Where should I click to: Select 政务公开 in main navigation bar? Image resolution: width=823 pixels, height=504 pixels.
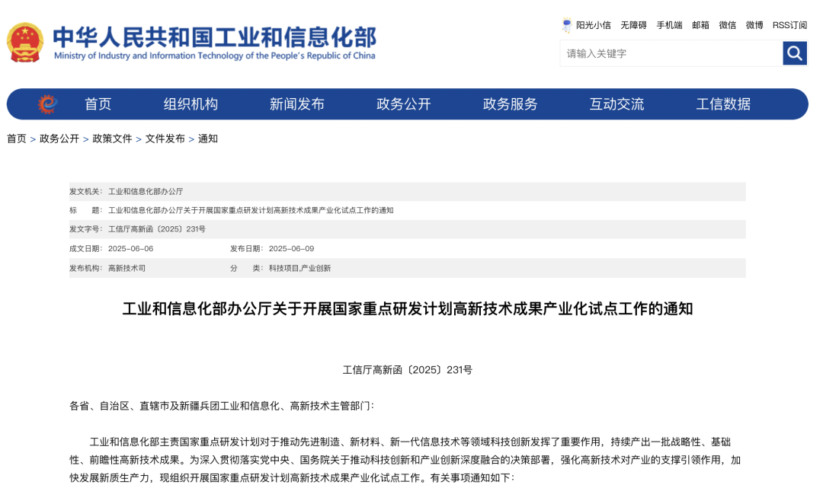pos(404,104)
